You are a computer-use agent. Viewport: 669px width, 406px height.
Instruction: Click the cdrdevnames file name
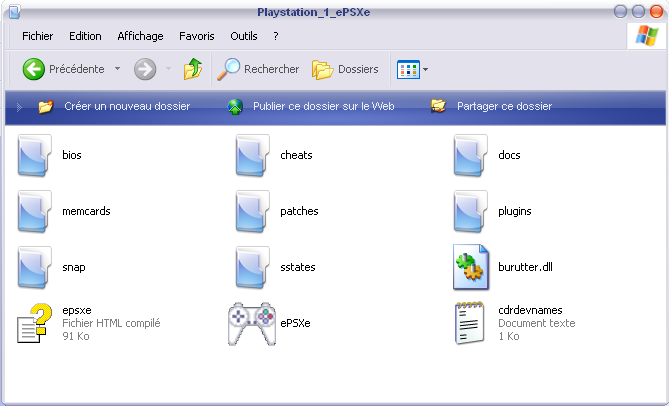[x=530, y=310]
